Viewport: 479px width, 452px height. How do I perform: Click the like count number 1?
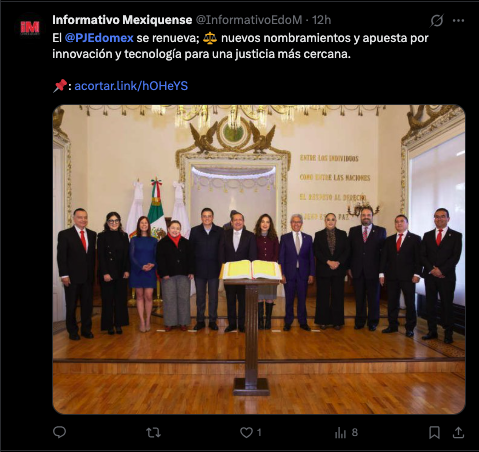point(259,433)
